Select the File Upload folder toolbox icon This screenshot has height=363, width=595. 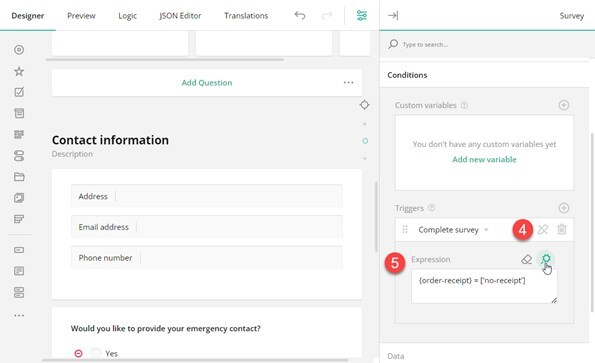point(19,177)
